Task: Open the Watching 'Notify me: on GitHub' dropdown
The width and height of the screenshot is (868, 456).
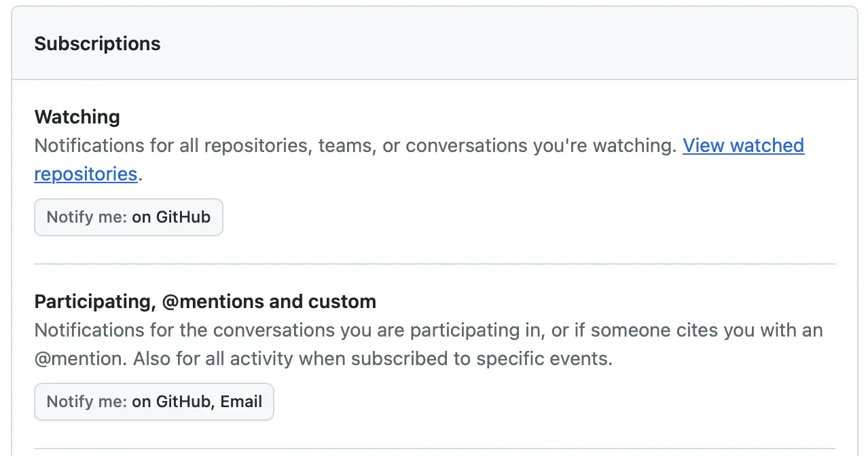Action: pos(128,217)
